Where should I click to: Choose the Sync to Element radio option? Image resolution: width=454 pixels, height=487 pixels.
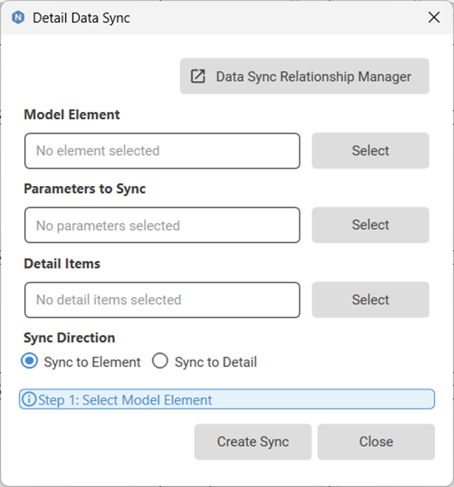30,361
